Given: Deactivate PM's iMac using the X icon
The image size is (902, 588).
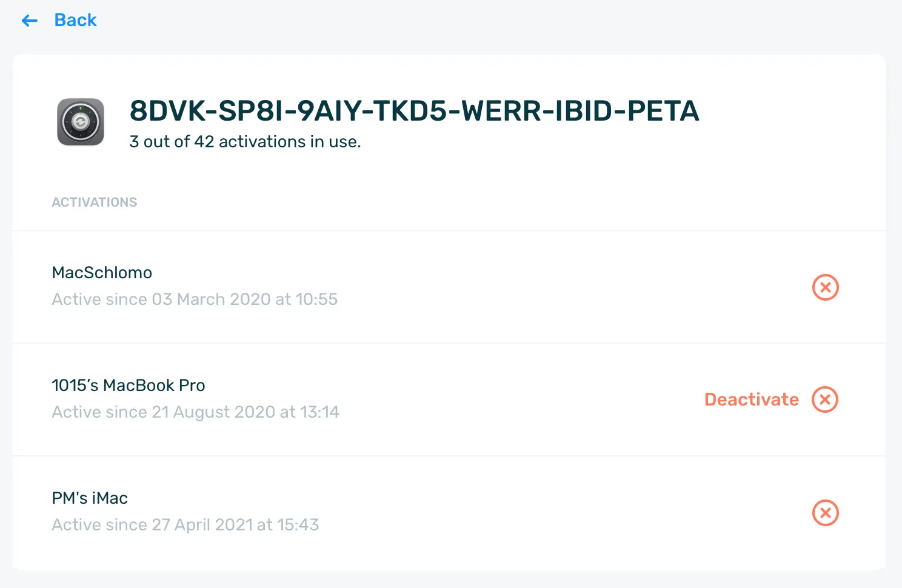Looking at the screenshot, I should click(x=825, y=513).
